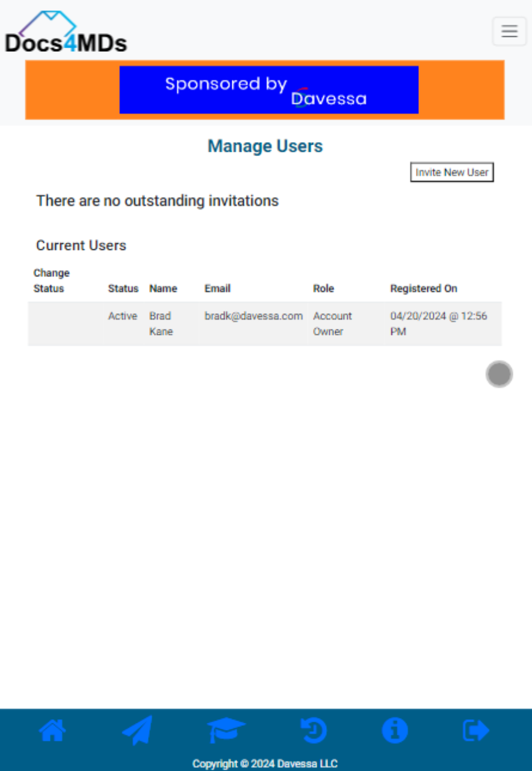
Task: Select the paper plane send icon
Action: click(x=138, y=729)
